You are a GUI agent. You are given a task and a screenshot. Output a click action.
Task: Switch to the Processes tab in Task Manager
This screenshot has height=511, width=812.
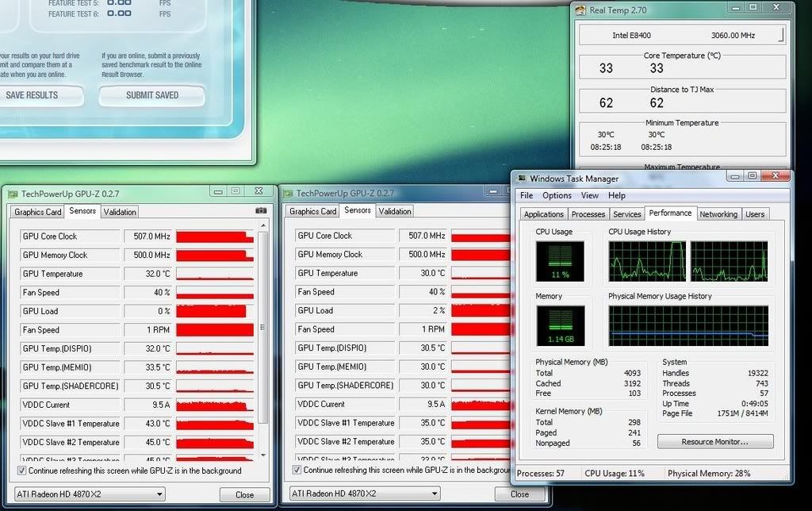tap(588, 214)
